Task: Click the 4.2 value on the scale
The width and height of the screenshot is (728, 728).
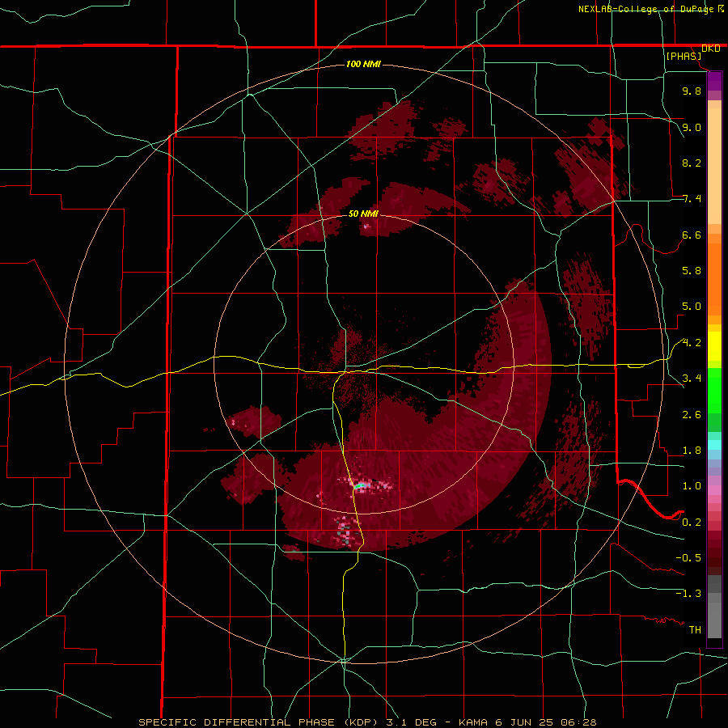Action: tap(692, 343)
